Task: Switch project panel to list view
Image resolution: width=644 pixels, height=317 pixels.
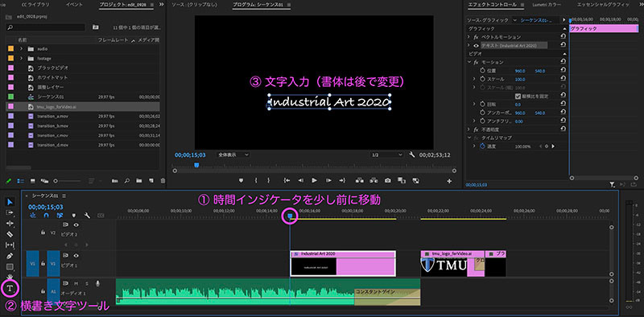Action: click(x=20, y=180)
